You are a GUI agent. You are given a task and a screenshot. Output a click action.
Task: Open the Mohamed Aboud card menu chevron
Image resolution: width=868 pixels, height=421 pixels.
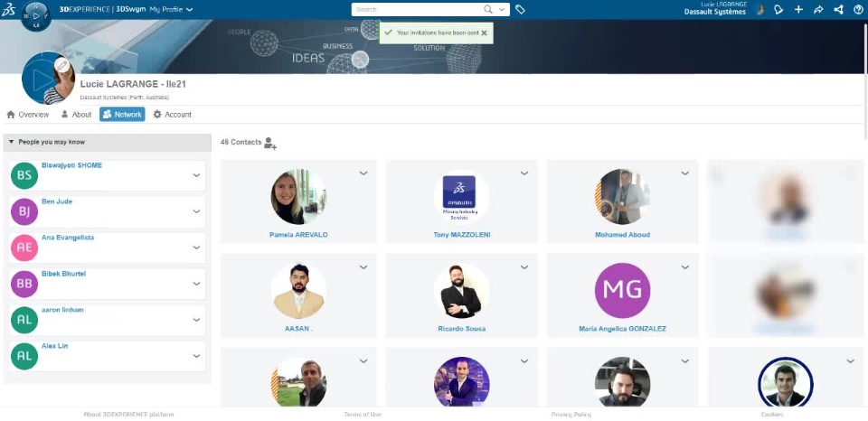(x=684, y=173)
